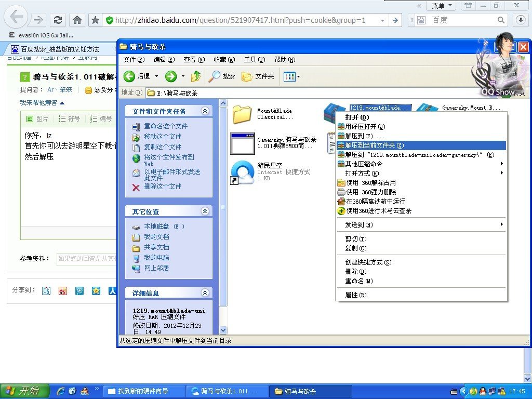Click the 参考资料 input field
The height and width of the screenshot is (399, 532).
[86, 258]
